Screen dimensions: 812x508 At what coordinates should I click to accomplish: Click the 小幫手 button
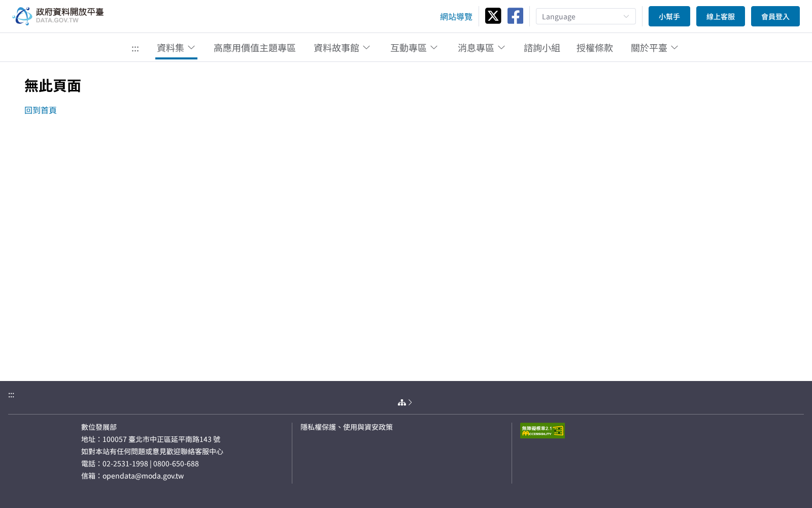pyautogui.click(x=669, y=16)
